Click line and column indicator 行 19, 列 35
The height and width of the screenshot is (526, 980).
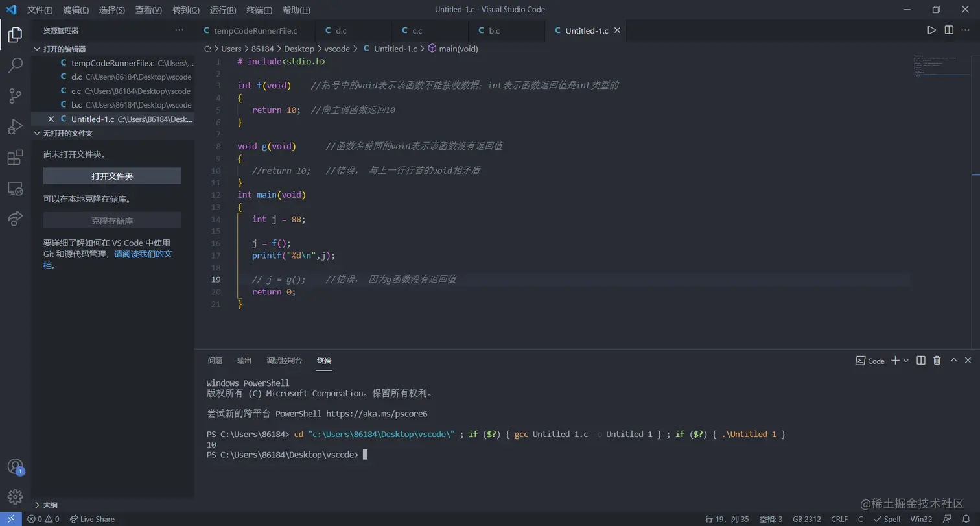[x=727, y=519]
